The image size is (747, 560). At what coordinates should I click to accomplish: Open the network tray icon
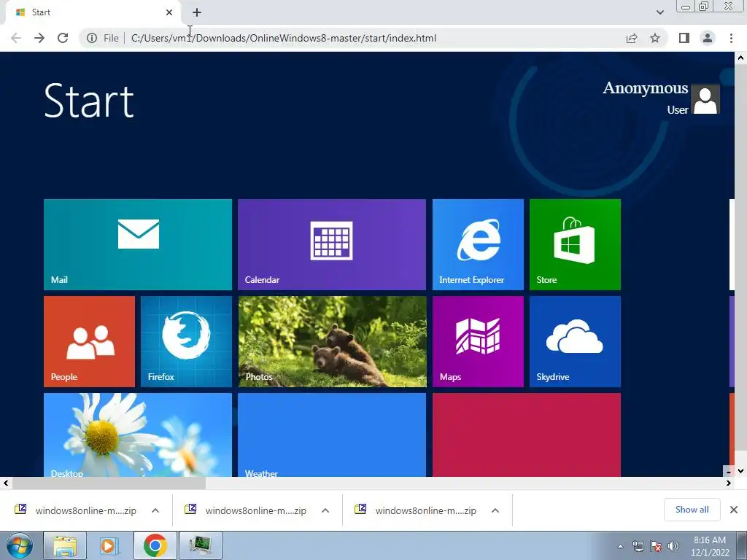pos(638,546)
